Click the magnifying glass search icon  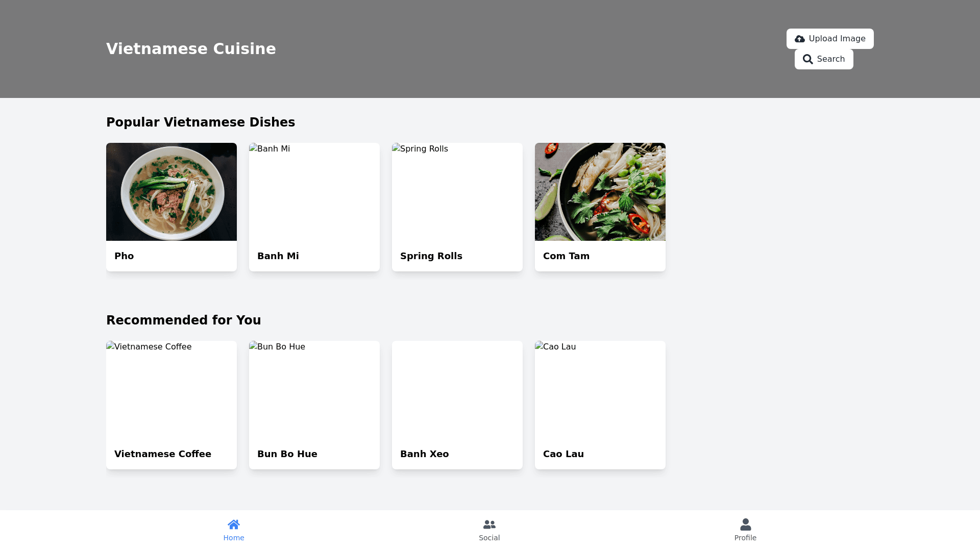click(807, 59)
